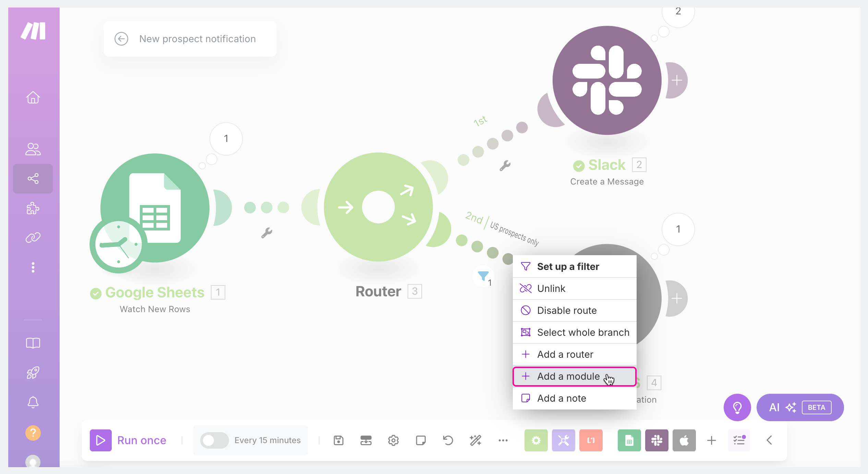Image resolution: width=868 pixels, height=474 pixels.
Task: Open AI BETA assistant button
Action: pyautogui.click(x=800, y=407)
